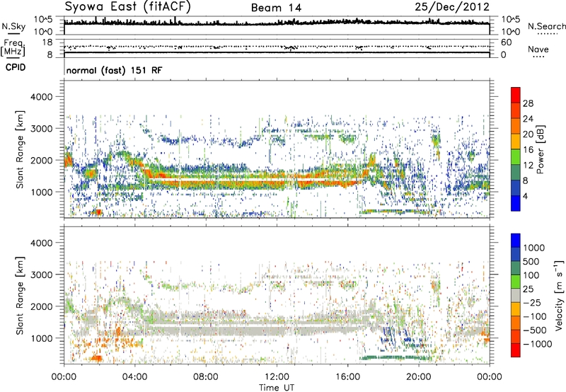Click the "Slant Range [km]" label of the power panel
Screen dimensions: 566x392
click(x=20, y=149)
